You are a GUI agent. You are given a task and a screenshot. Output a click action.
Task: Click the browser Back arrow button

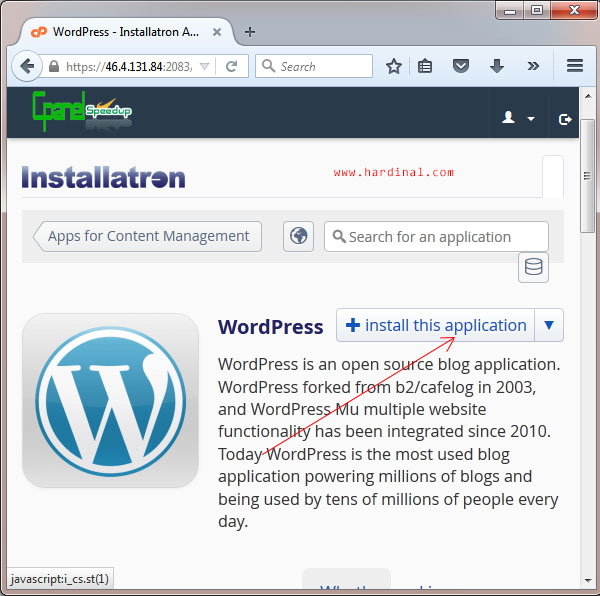coord(27,66)
